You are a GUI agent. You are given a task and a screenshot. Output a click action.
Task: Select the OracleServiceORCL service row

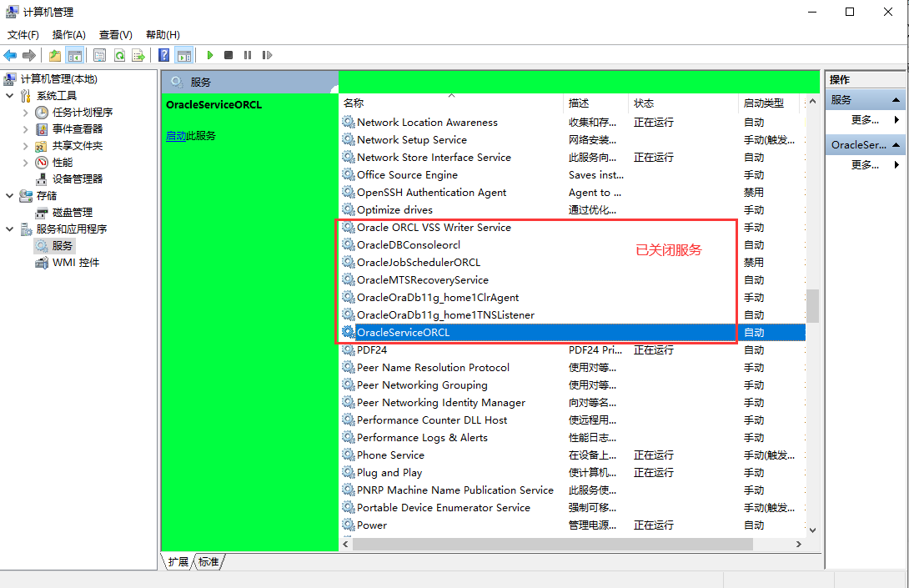[573, 332]
